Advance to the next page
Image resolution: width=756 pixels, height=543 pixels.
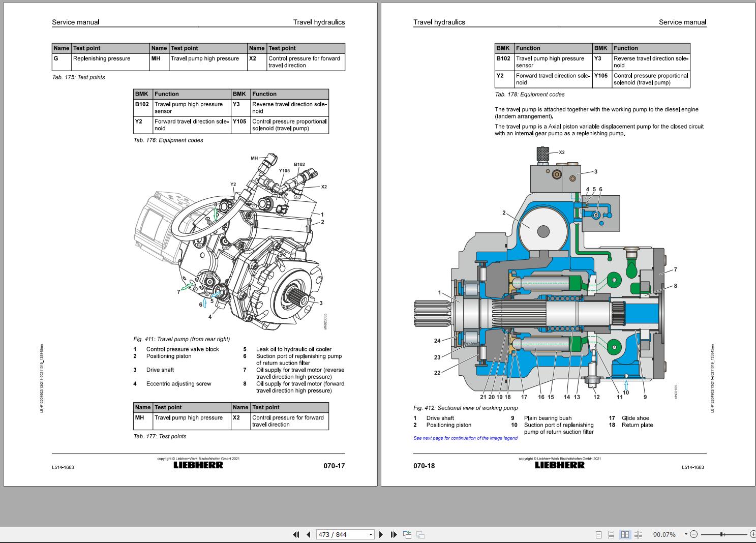(380, 534)
